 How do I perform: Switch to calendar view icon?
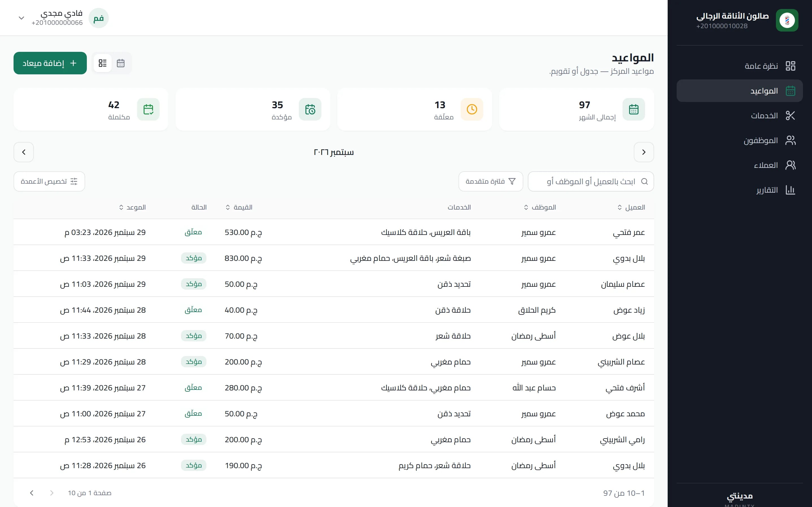tap(120, 63)
